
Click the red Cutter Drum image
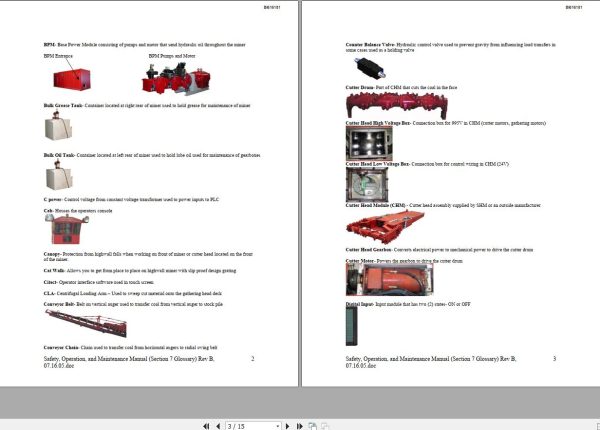coord(397,105)
